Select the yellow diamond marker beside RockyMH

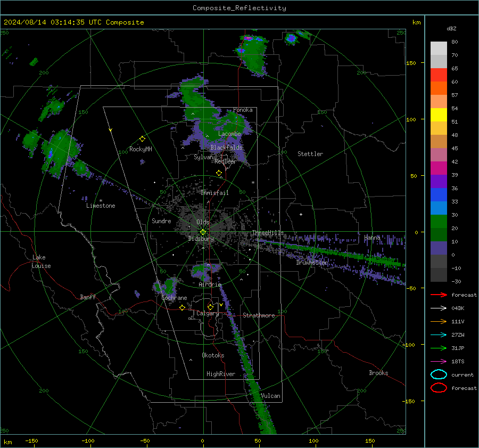pos(142,139)
